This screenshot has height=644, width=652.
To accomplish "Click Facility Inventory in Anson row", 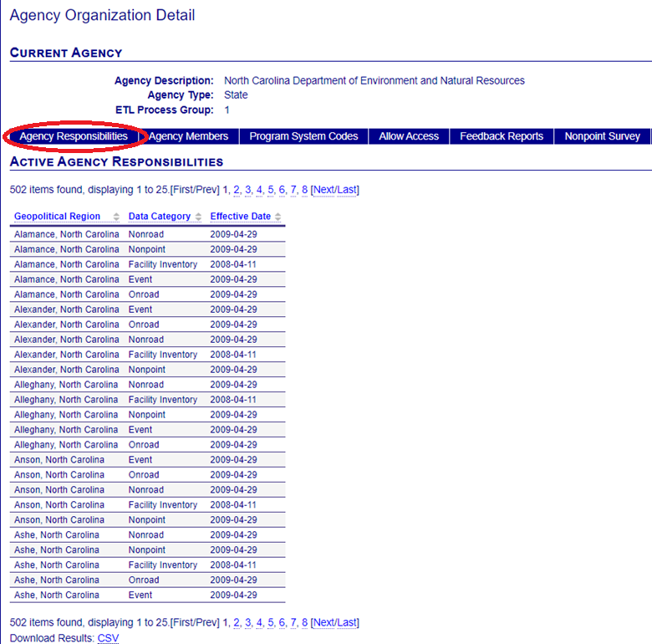I will click(x=163, y=504).
